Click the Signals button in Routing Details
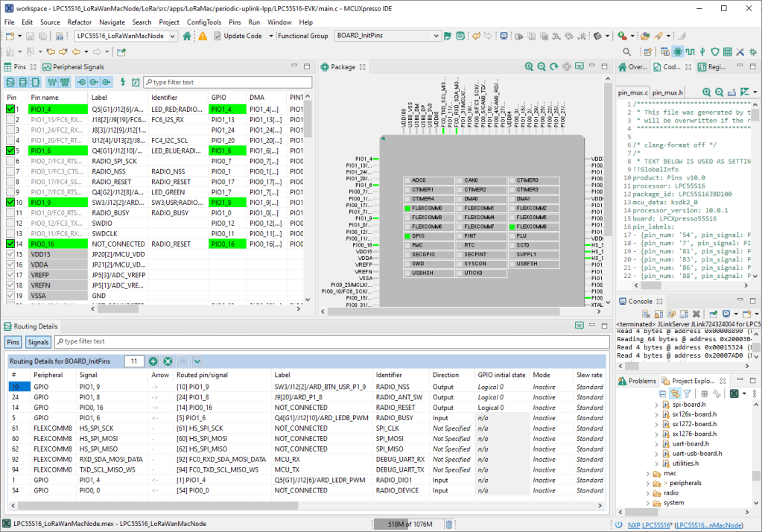This screenshot has height=532, width=762. [38, 342]
